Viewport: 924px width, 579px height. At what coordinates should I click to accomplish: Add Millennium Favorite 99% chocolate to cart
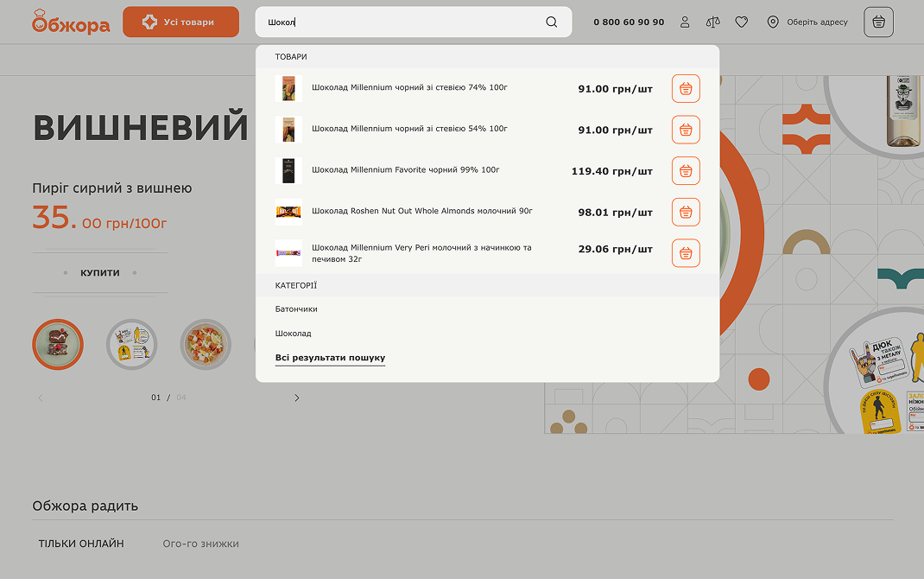686,171
